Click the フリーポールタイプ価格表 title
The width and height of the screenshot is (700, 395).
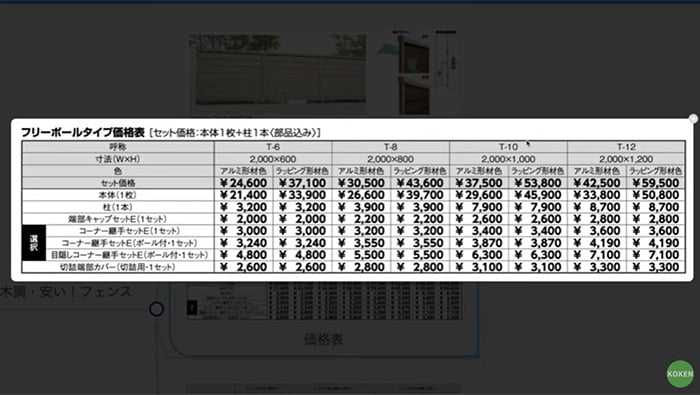(83, 133)
